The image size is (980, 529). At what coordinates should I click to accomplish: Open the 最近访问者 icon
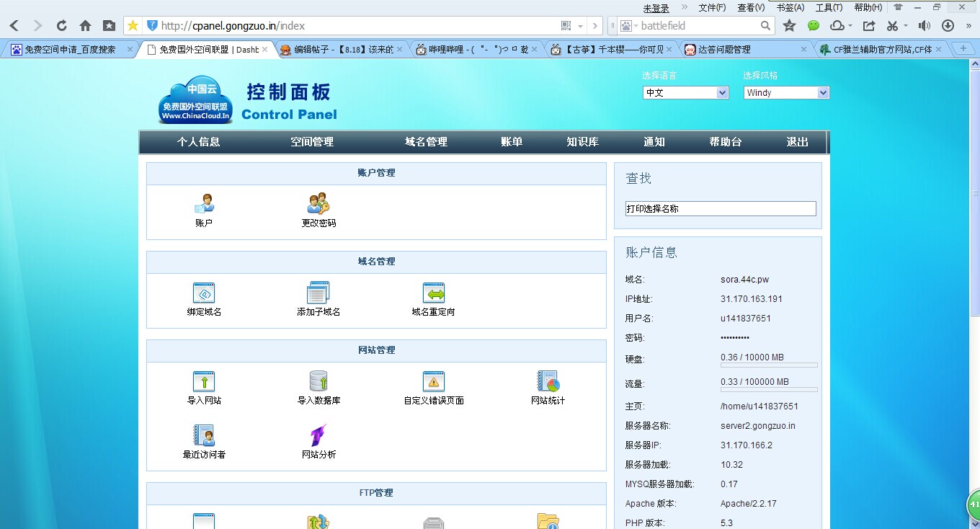(204, 435)
